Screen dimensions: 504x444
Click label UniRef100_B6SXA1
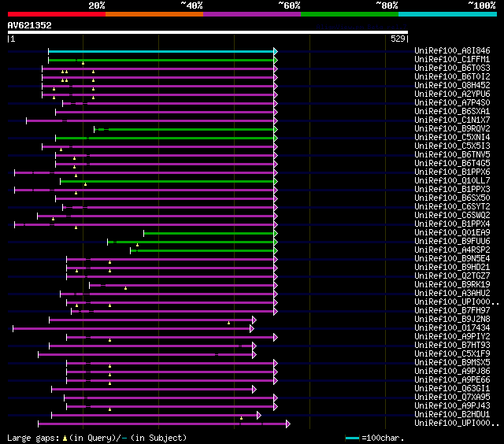point(452,112)
